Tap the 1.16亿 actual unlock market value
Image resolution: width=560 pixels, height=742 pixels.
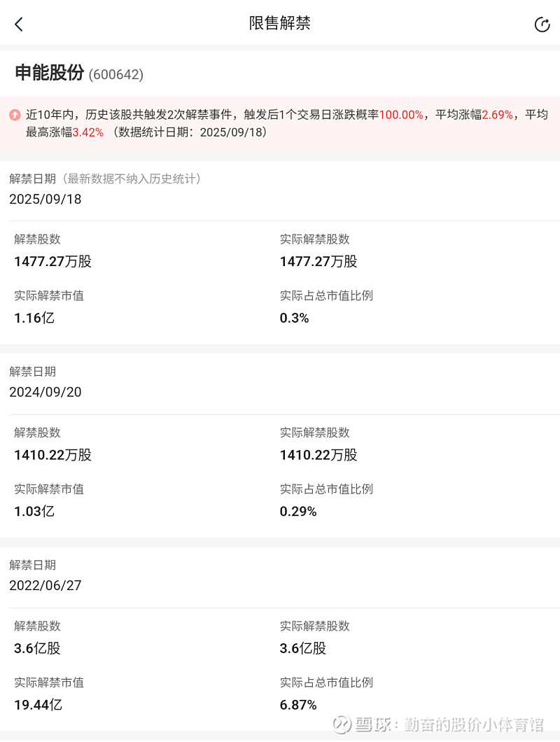click(34, 318)
